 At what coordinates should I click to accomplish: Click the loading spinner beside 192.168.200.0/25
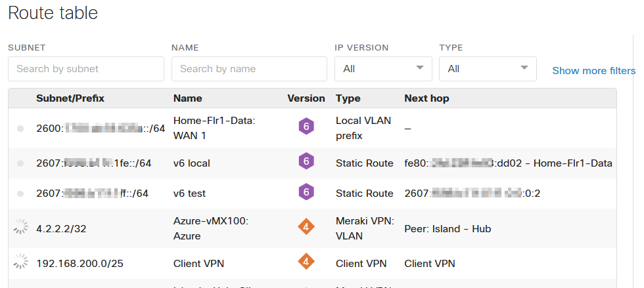point(20,262)
